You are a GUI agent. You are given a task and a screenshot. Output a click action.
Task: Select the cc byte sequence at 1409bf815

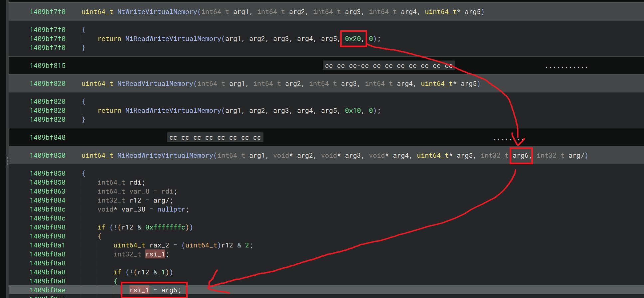(x=389, y=66)
